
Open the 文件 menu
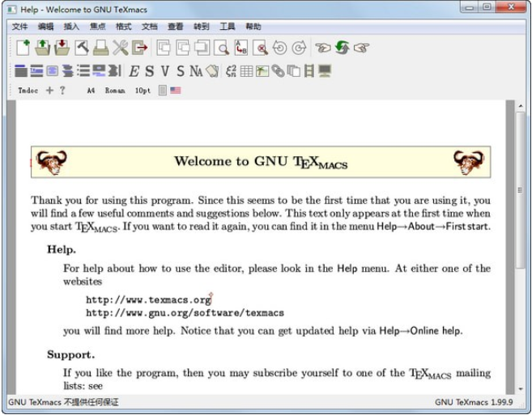click(x=19, y=27)
